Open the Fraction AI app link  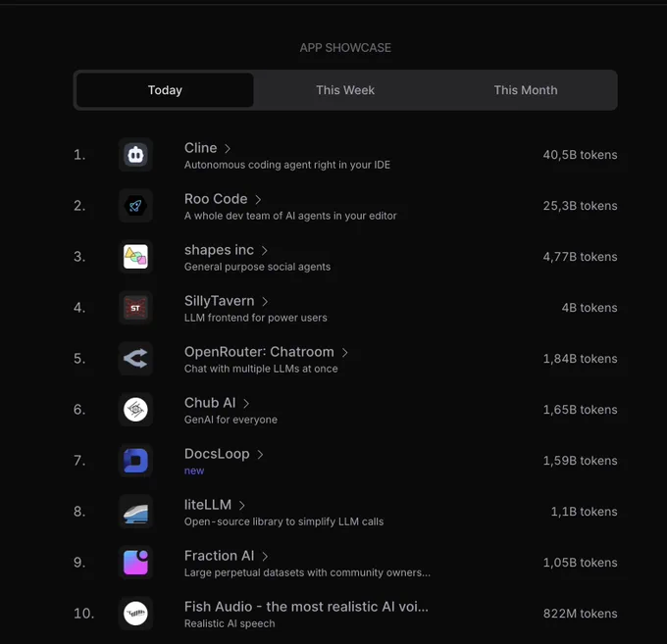tap(219, 556)
